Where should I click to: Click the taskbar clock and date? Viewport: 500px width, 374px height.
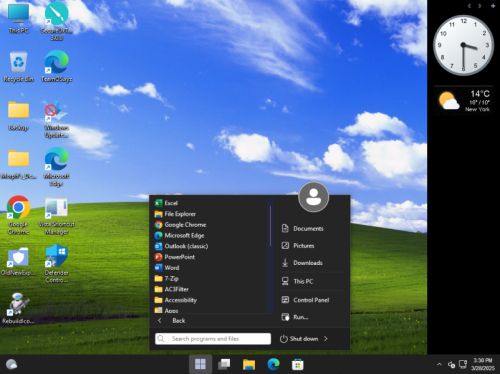coord(483,364)
